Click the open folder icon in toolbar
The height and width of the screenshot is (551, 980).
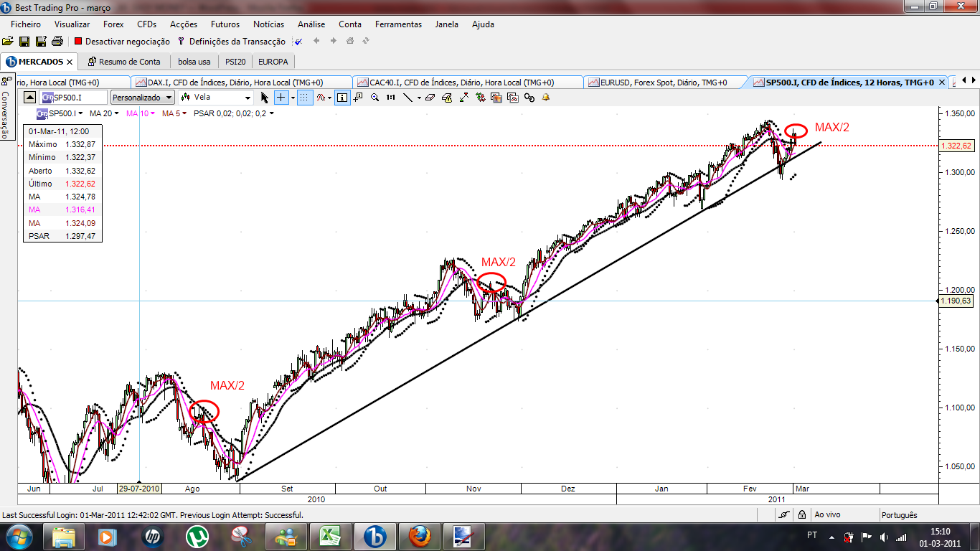pyautogui.click(x=7, y=42)
